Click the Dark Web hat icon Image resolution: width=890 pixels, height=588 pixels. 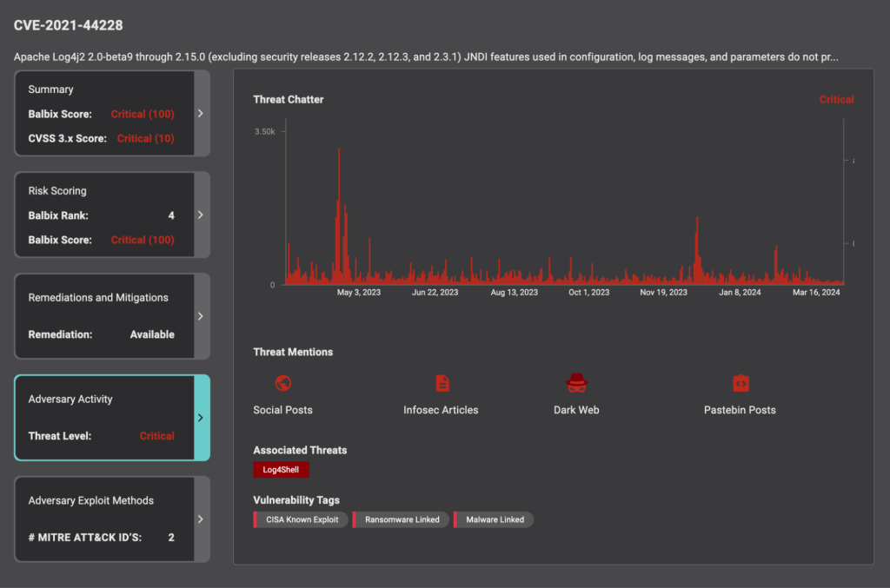pos(576,382)
